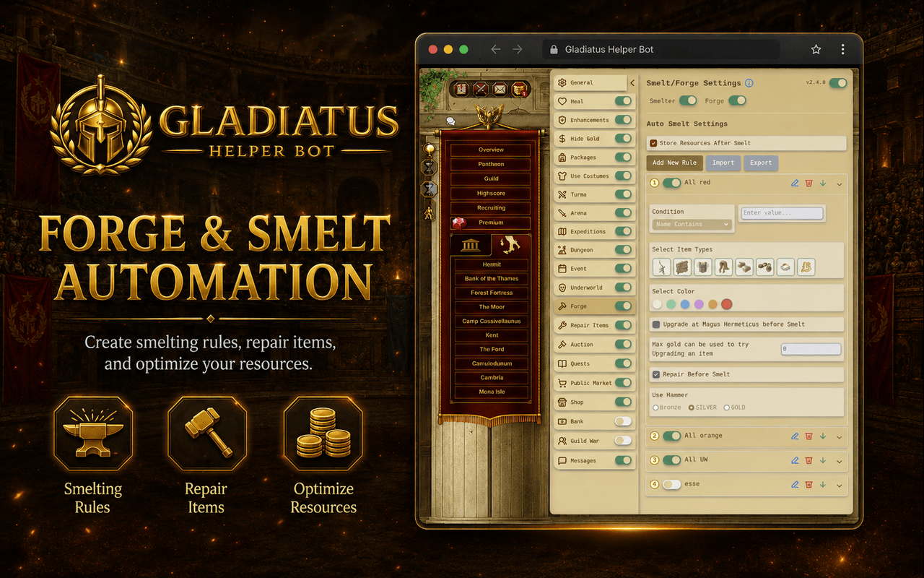Edit the 'All orange' rule with pencil icon
The height and width of the screenshot is (578, 924).
point(795,436)
